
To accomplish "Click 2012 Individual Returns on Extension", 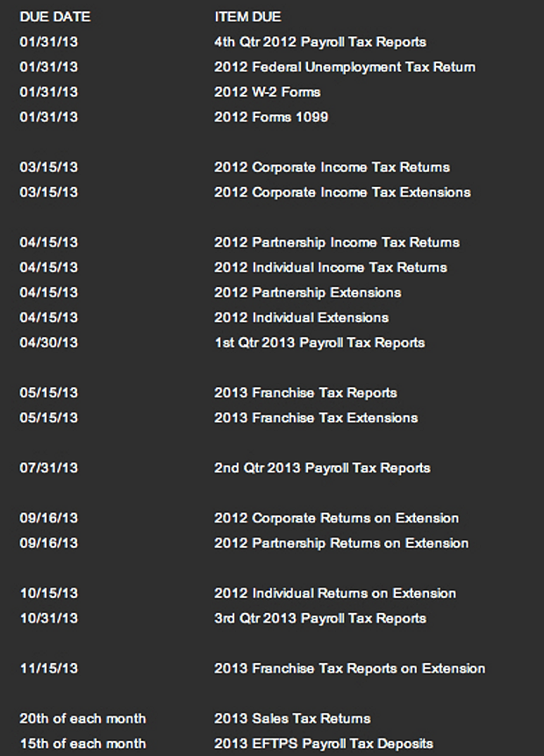I will [x=334, y=594].
